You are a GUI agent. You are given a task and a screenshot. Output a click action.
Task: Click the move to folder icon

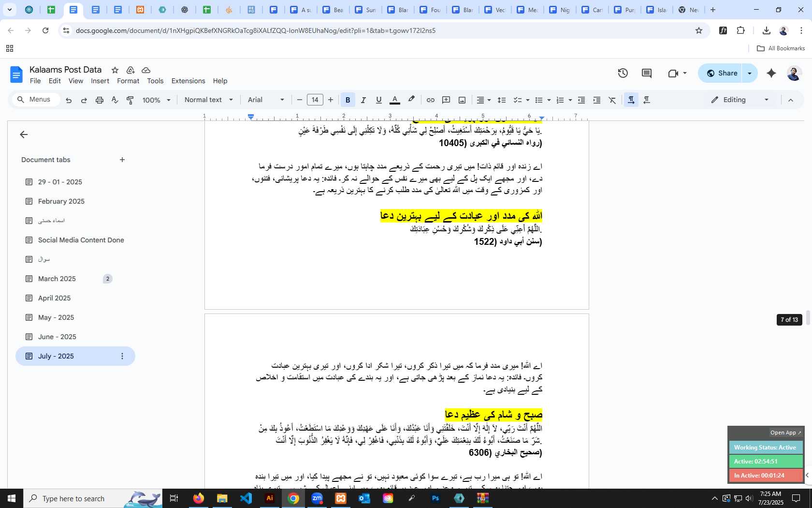tap(130, 70)
